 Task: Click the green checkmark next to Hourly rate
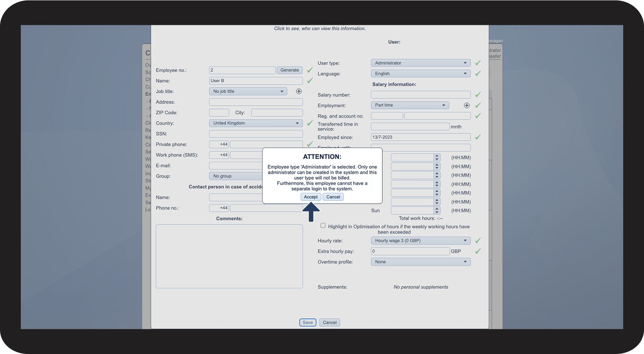pos(478,240)
